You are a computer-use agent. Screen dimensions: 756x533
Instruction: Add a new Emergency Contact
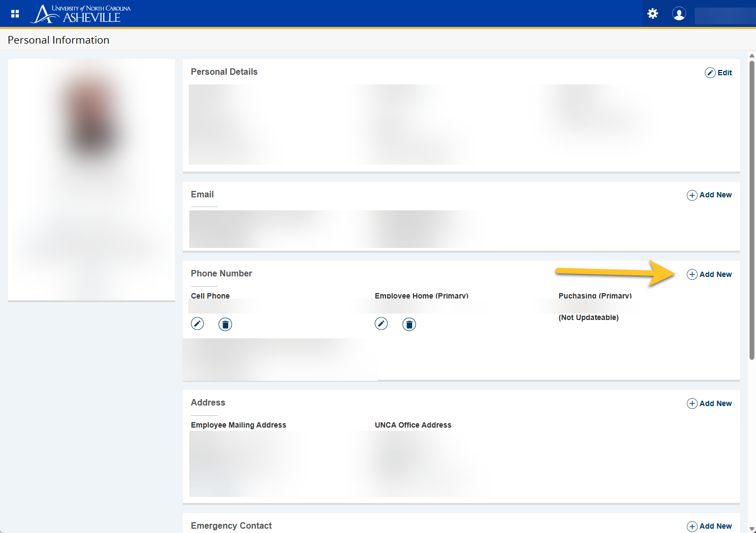[709, 526]
